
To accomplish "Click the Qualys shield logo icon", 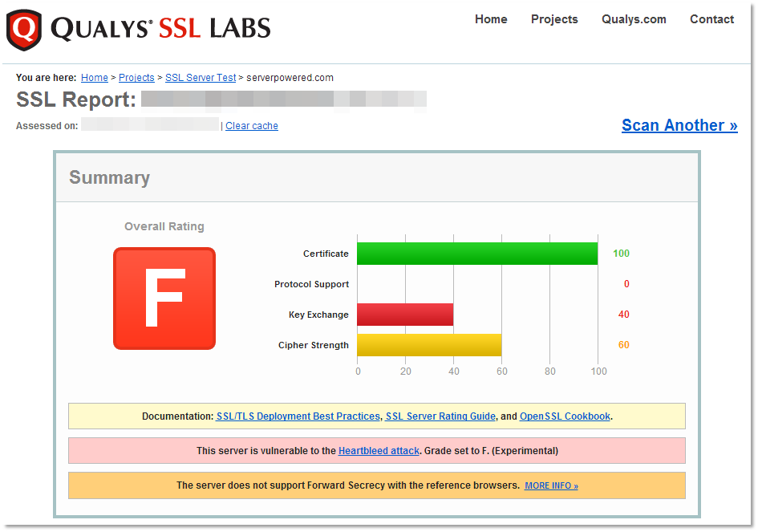I will (24, 30).
